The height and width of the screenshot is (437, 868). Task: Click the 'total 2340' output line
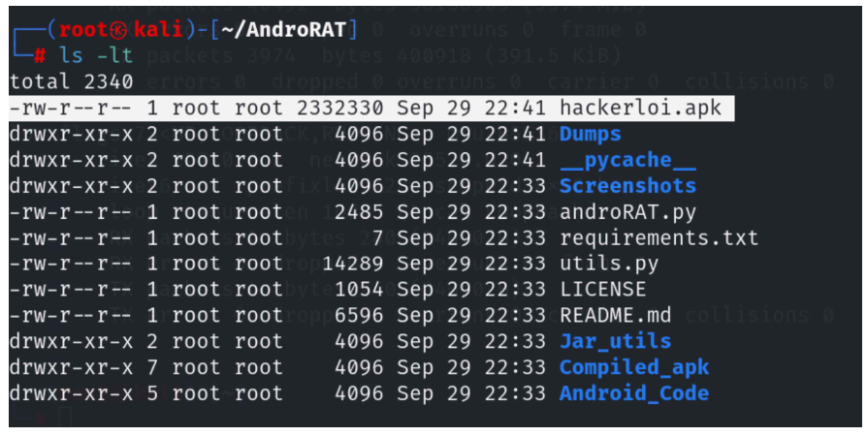[x=71, y=82]
